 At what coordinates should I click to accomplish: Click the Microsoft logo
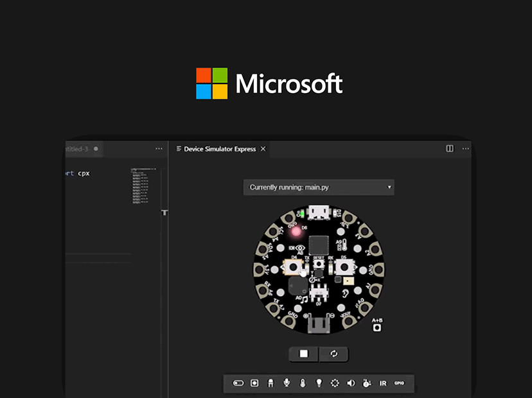point(269,83)
